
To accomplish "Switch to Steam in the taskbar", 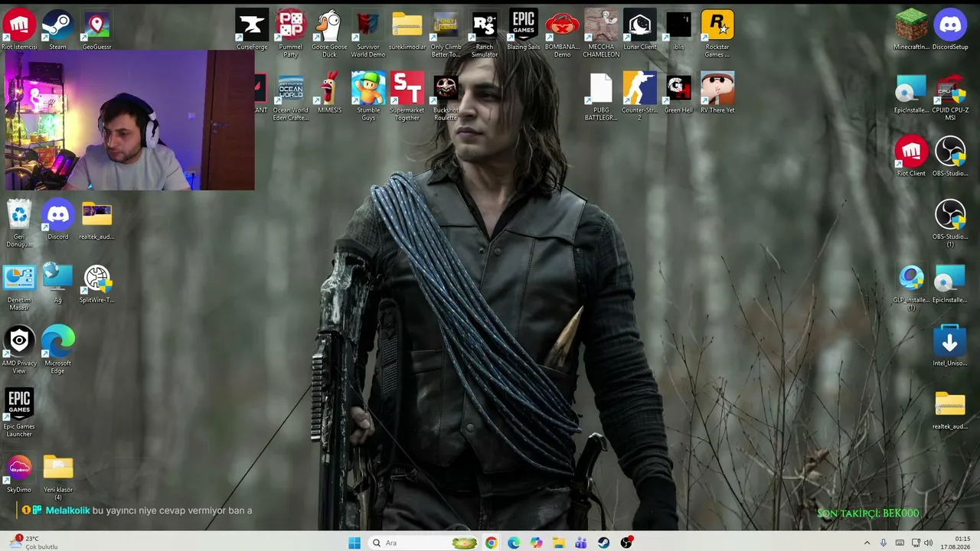I will (604, 543).
